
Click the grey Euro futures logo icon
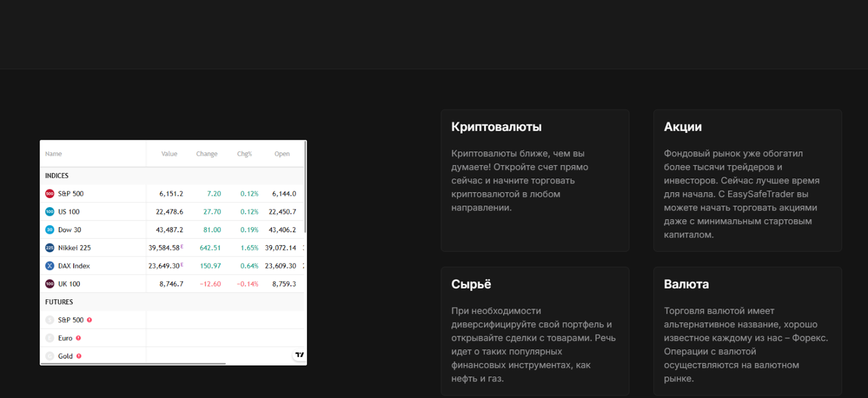tap(50, 338)
